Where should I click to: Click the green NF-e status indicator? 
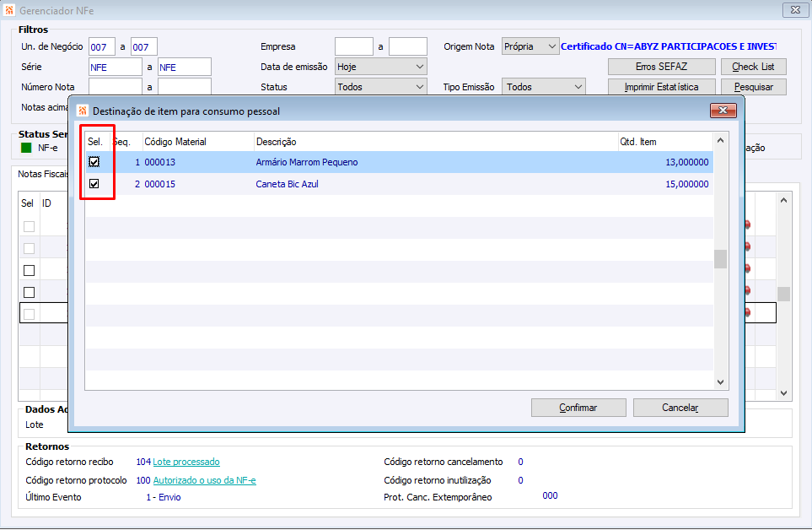click(26, 149)
